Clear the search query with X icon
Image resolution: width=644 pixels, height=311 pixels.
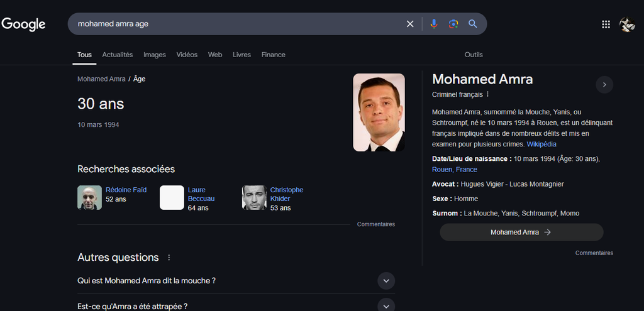tap(410, 24)
